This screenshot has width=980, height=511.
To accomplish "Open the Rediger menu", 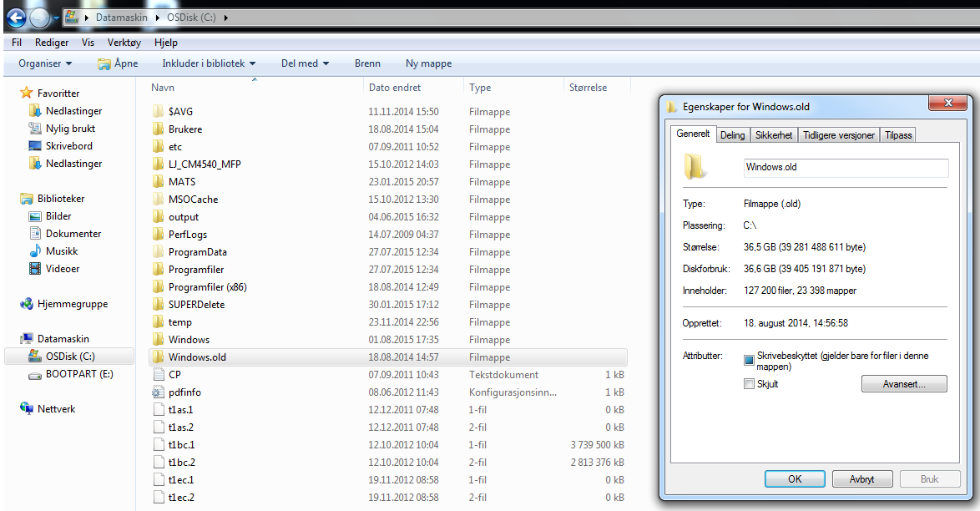I will 52,42.
